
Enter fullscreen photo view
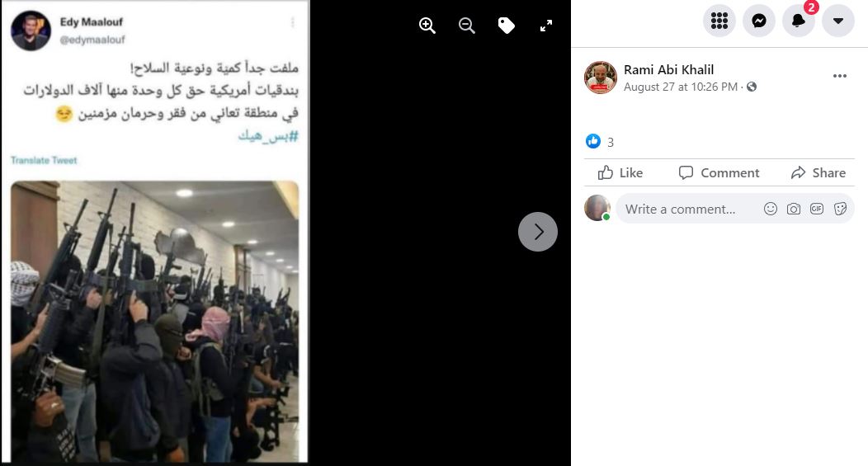tap(546, 26)
